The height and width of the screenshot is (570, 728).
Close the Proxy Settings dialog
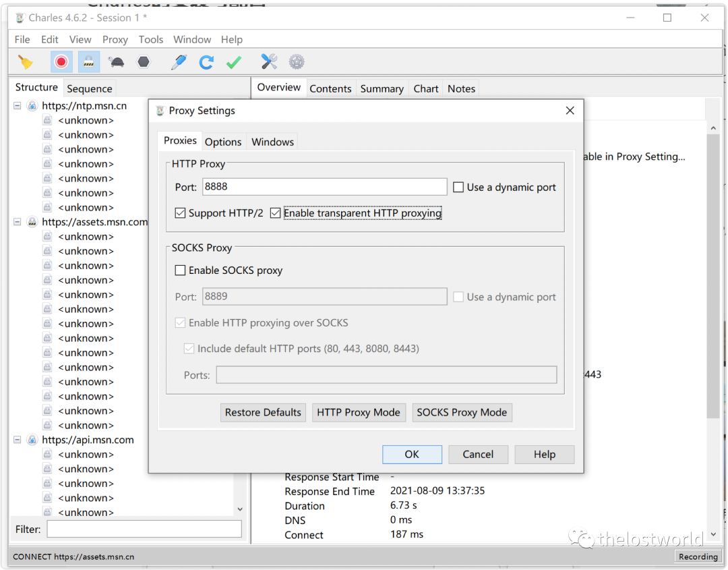tap(570, 111)
